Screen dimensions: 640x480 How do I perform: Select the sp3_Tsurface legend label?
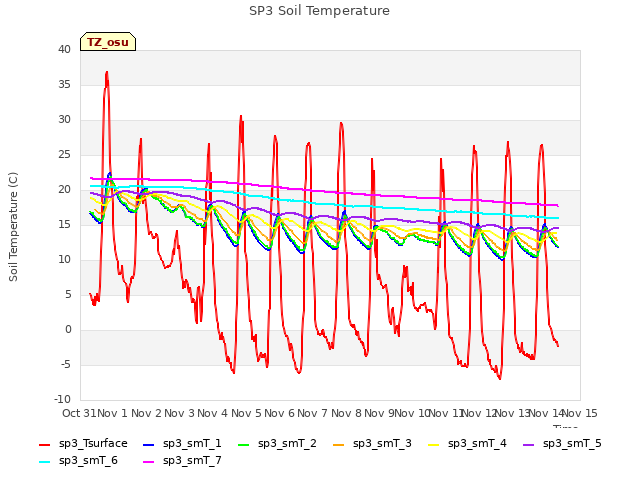point(93,444)
